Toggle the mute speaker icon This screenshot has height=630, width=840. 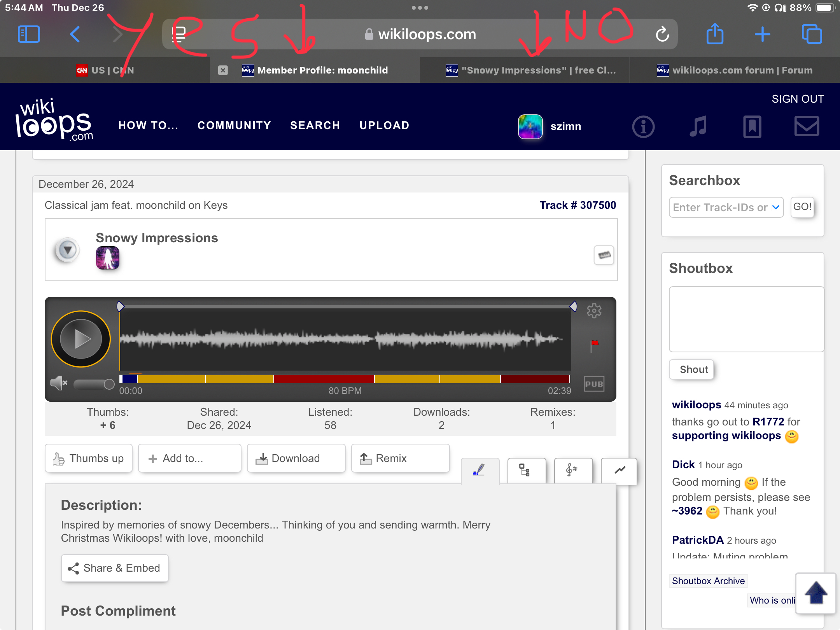click(59, 383)
